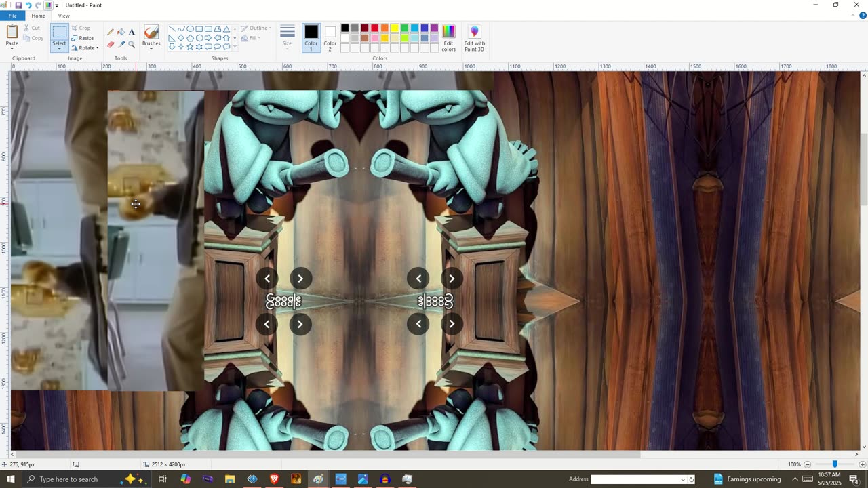Pick the Hexagon shape

pyautogui.click(x=199, y=38)
